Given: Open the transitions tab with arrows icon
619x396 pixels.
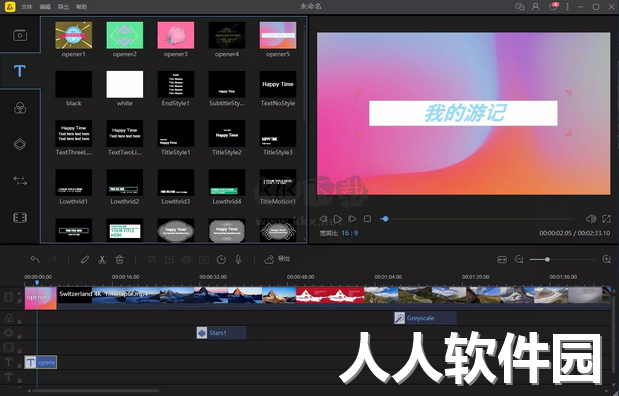Looking at the screenshot, I should click(20, 181).
